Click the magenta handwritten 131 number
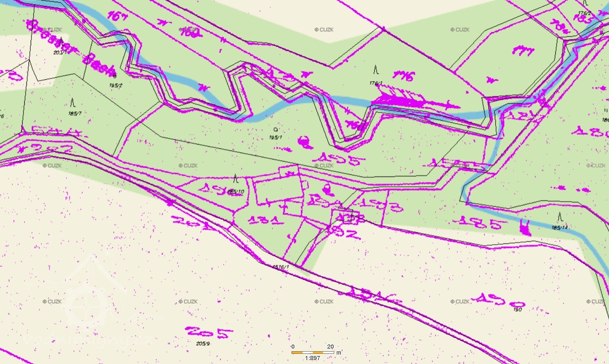The height and width of the screenshot is (364, 609). point(266,220)
